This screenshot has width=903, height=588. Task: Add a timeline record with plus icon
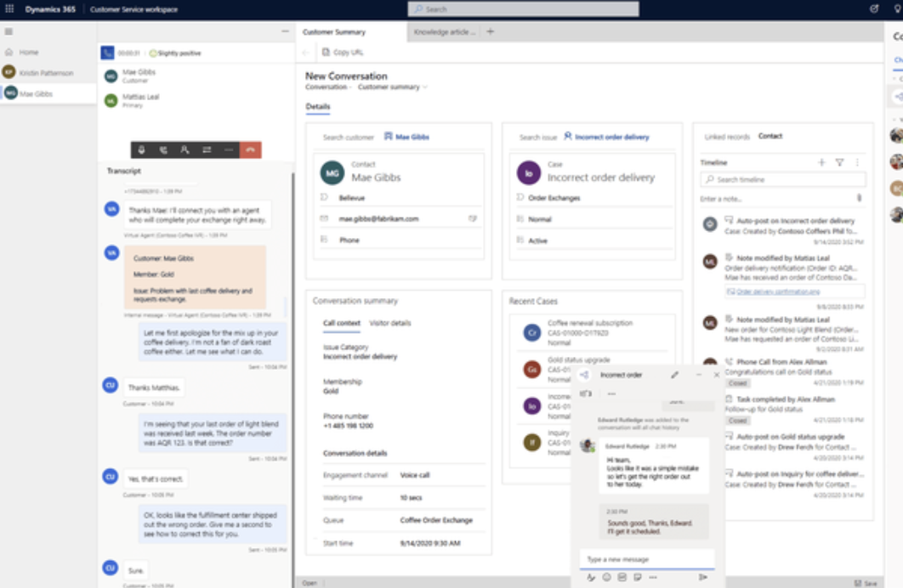[821, 163]
